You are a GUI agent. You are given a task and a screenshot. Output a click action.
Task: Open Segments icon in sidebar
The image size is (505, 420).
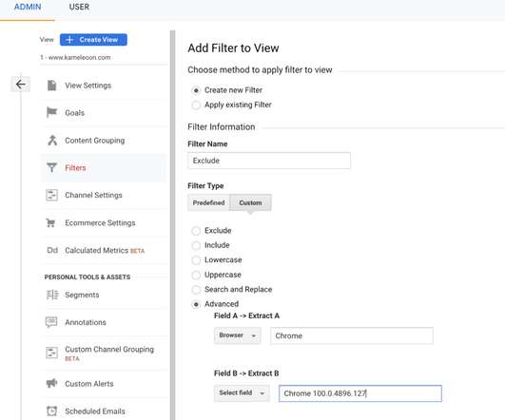(52, 295)
